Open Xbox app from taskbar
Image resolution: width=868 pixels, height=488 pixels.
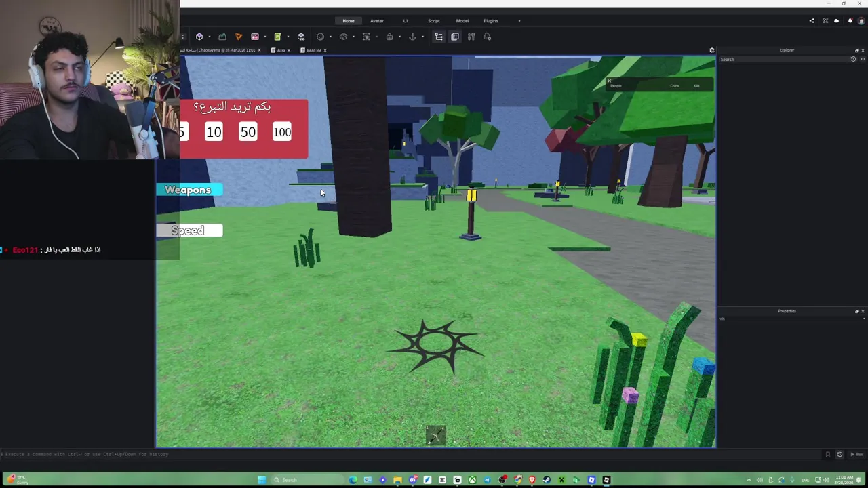(472, 480)
